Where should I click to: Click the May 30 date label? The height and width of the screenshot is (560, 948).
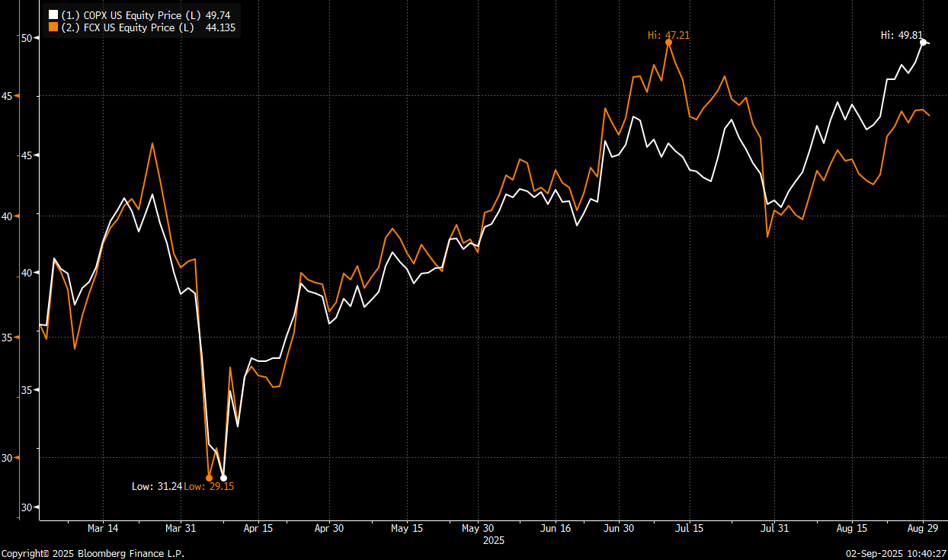(x=478, y=528)
